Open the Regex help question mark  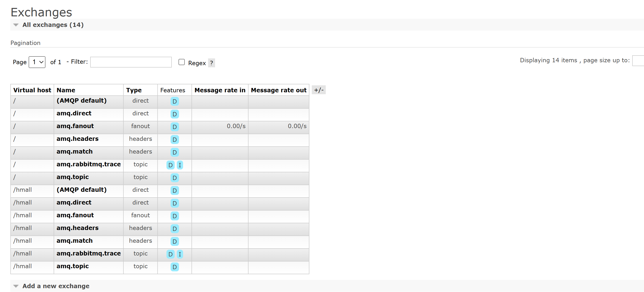[211, 63]
